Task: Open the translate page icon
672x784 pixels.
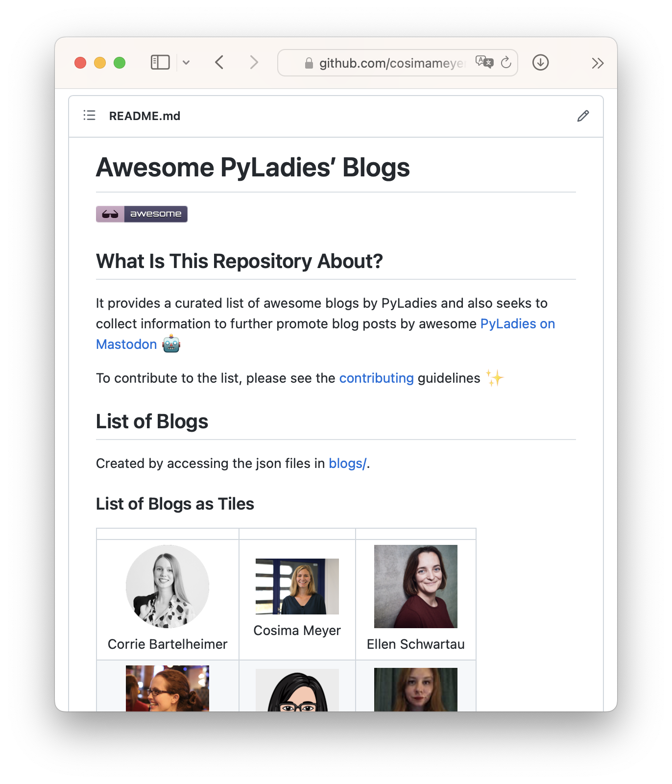Action: [x=484, y=62]
